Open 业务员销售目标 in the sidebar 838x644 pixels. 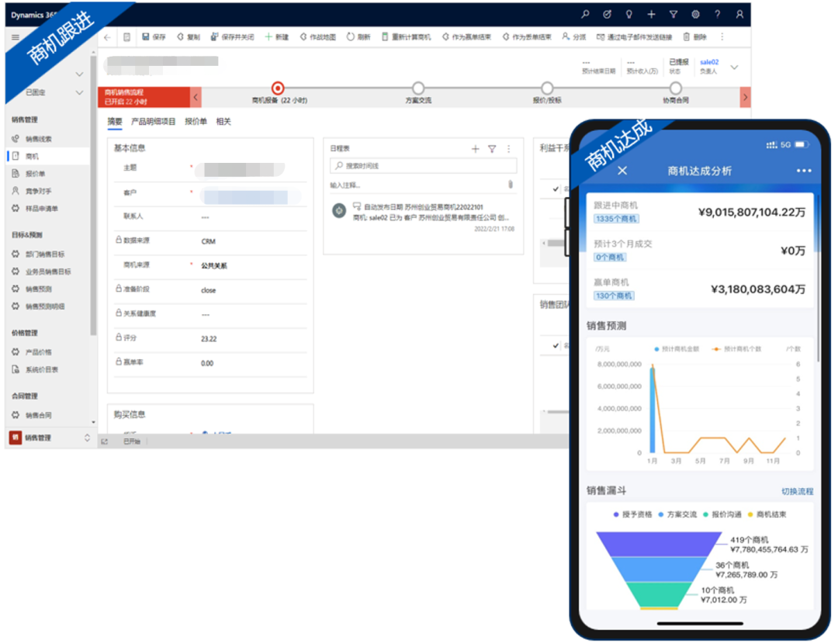click(x=47, y=272)
